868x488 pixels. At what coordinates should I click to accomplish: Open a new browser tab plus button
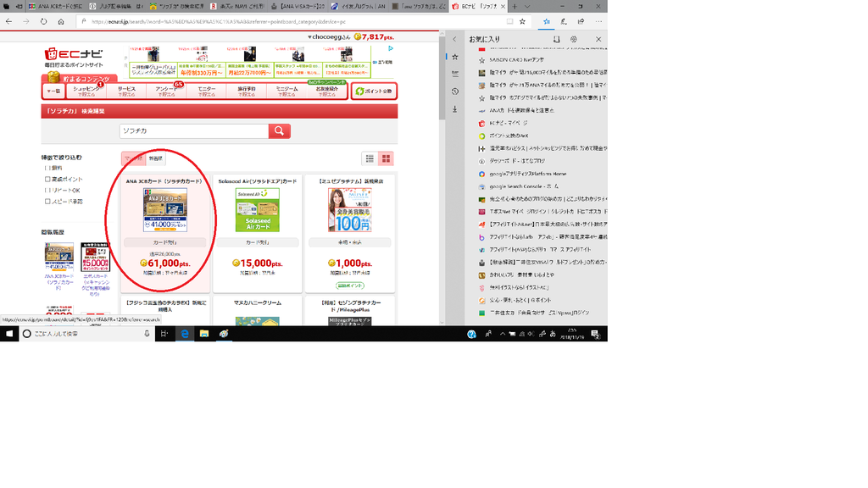pyautogui.click(x=515, y=7)
